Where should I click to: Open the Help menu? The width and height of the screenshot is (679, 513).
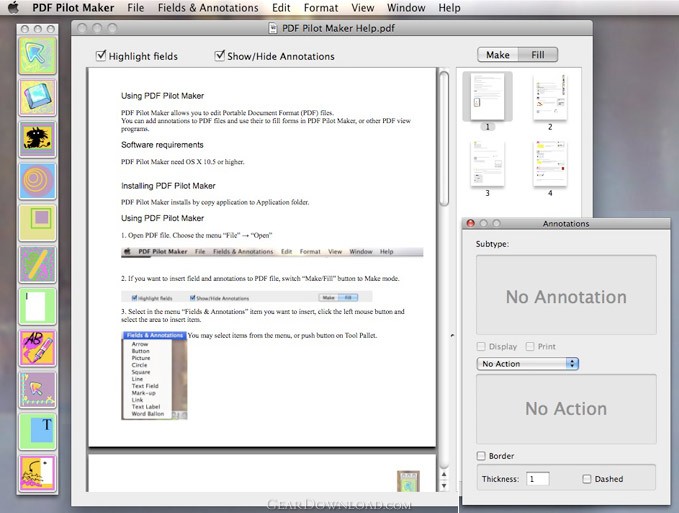[x=449, y=8]
